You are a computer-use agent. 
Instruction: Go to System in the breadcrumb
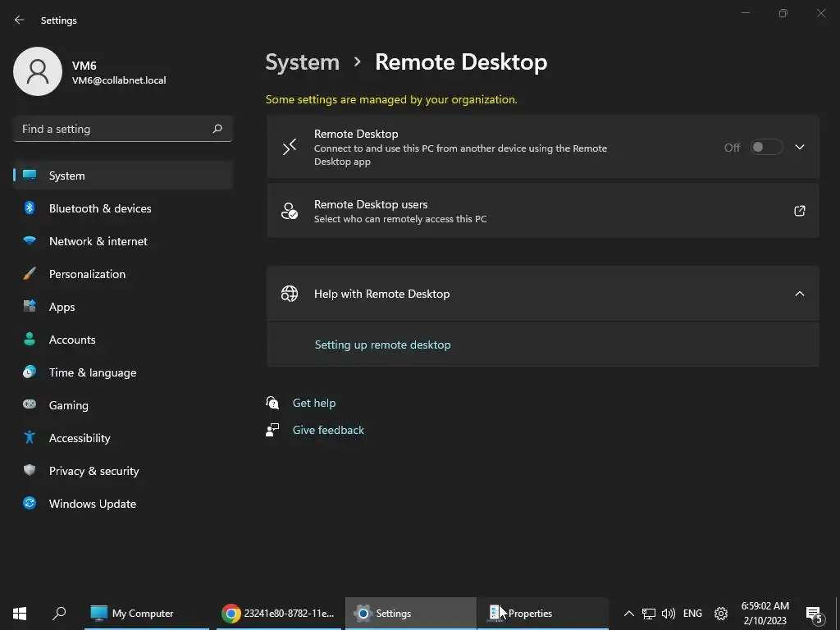click(302, 62)
